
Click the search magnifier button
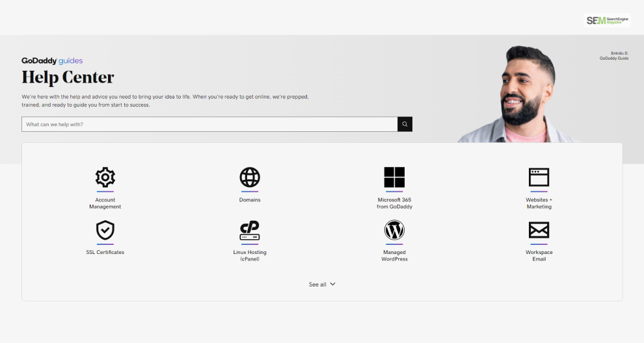pos(405,124)
